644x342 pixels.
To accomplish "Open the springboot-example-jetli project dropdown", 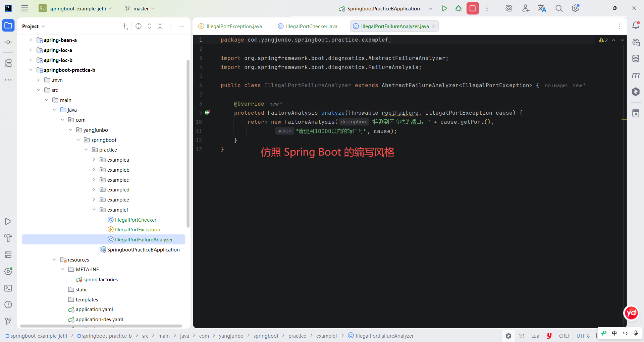I will (75, 8).
